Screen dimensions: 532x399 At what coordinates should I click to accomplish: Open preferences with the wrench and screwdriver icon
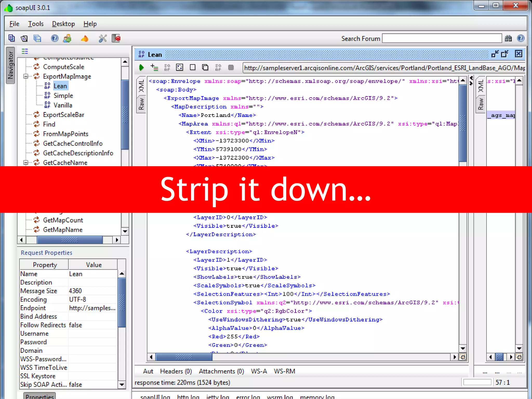click(103, 38)
